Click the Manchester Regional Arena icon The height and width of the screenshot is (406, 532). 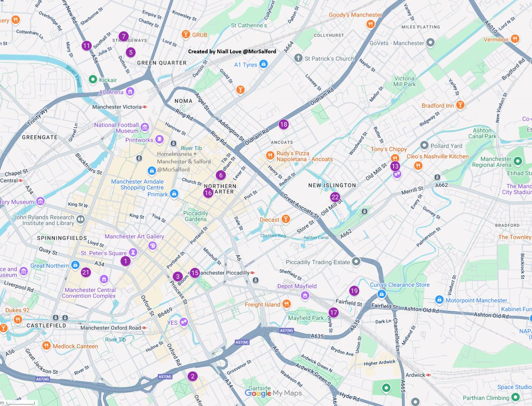(x=518, y=161)
